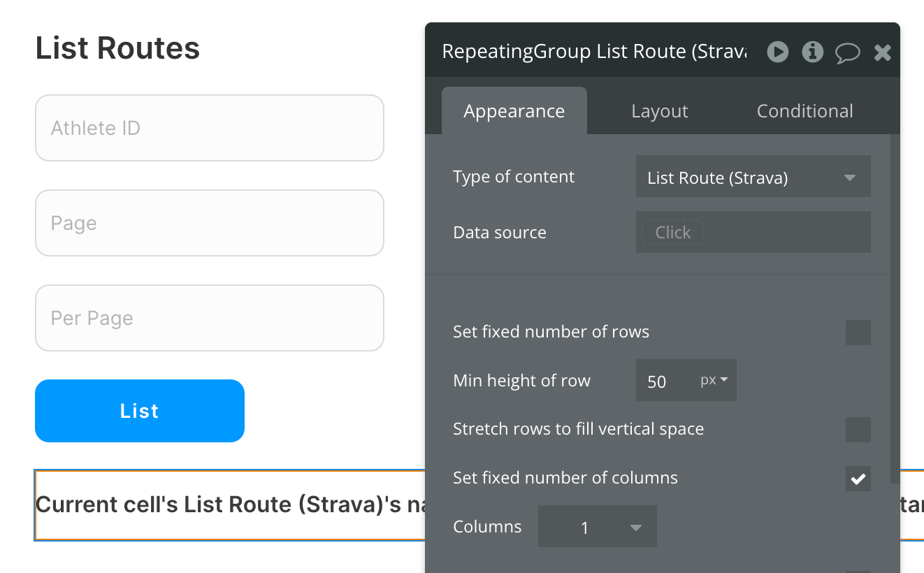
Task: Uncheck Set fixed number of columns
Action: pos(858,479)
